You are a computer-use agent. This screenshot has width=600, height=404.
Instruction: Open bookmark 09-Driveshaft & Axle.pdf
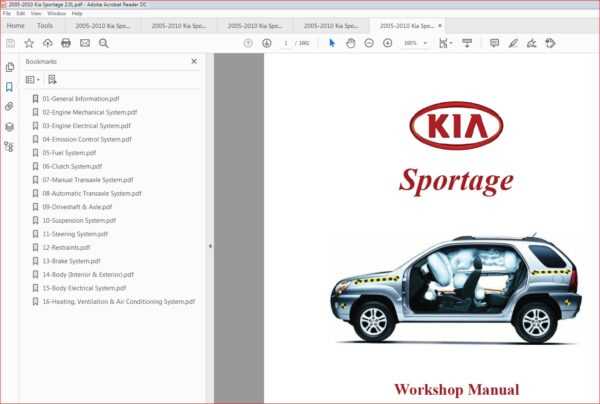coord(77,207)
